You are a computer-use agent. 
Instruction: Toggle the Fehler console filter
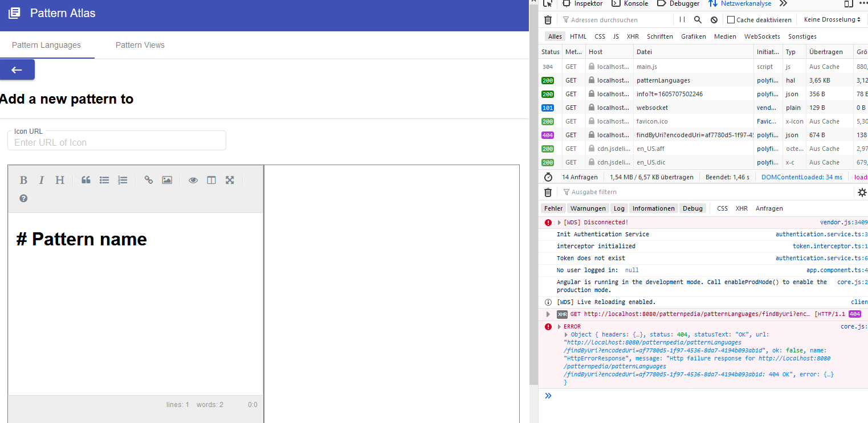pyautogui.click(x=553, y=208)
